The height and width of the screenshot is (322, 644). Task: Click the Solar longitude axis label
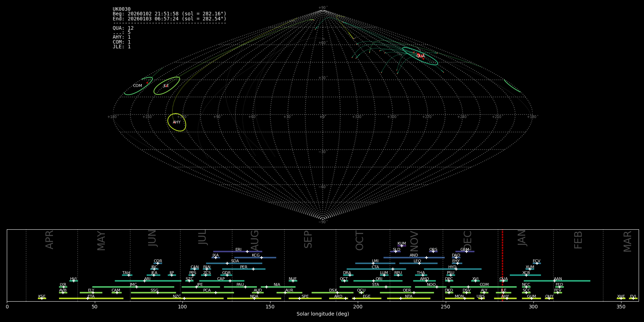click(322, 314)
